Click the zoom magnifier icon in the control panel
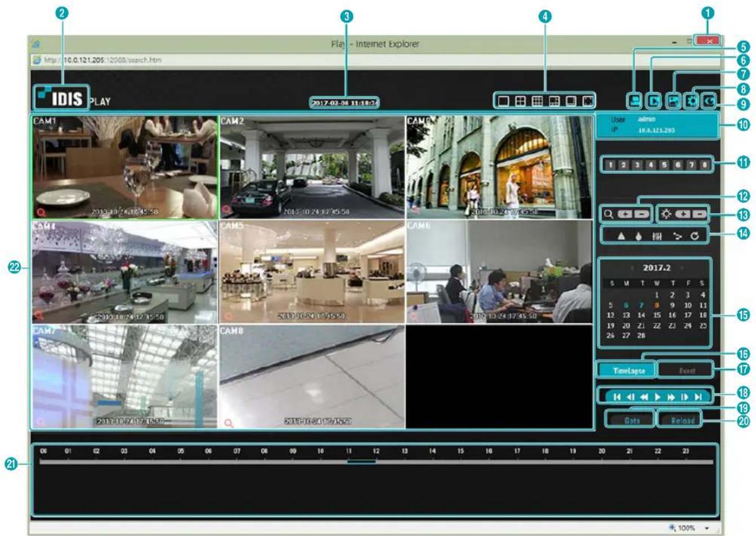Viewport: 756px width, 536px height. 609,214
